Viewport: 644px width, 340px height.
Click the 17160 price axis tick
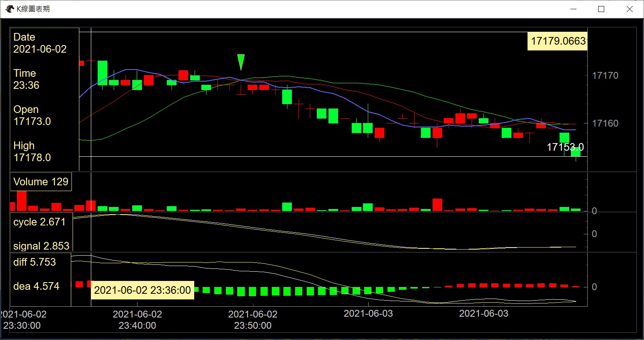[605, 123]
